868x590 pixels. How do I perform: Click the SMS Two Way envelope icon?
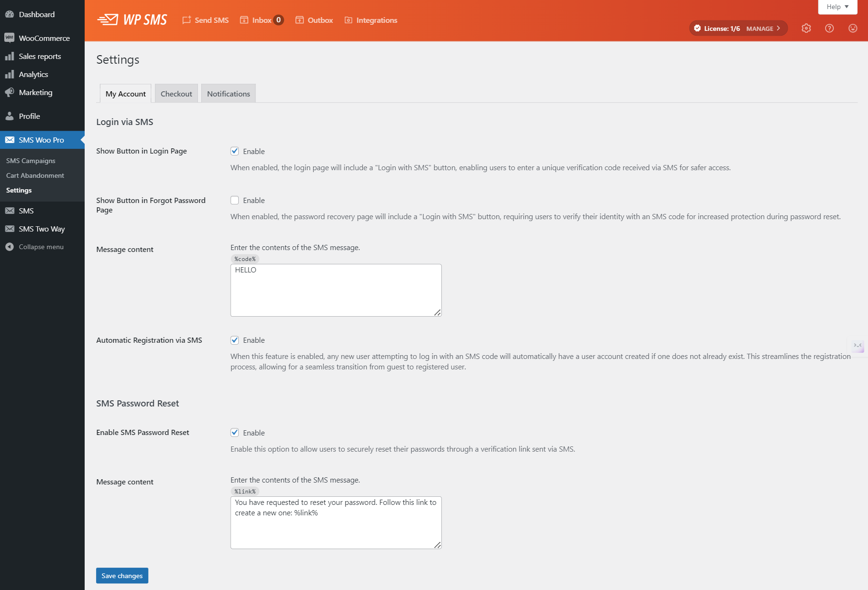click(10, 229)
